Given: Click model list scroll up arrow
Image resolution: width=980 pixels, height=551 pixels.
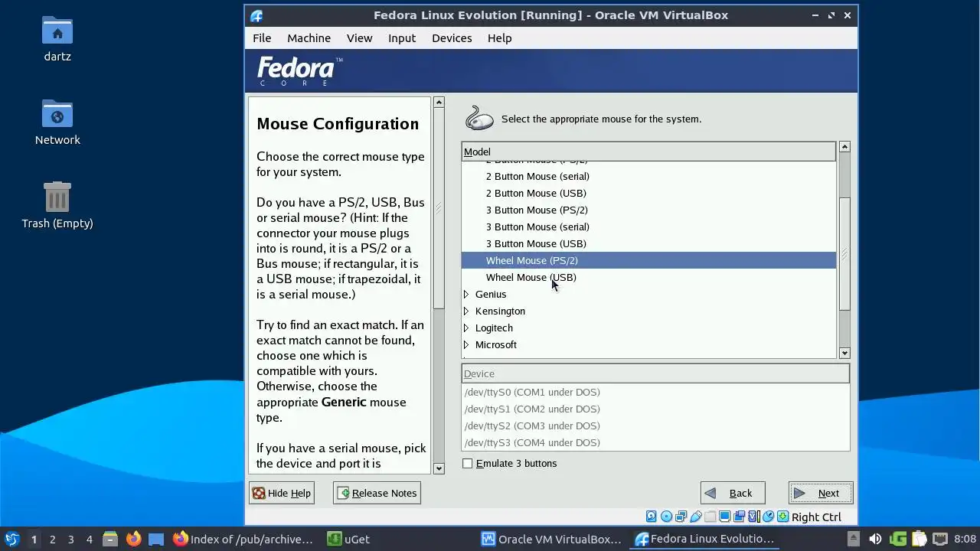Looking at the screenshot, I should point(844,146).
